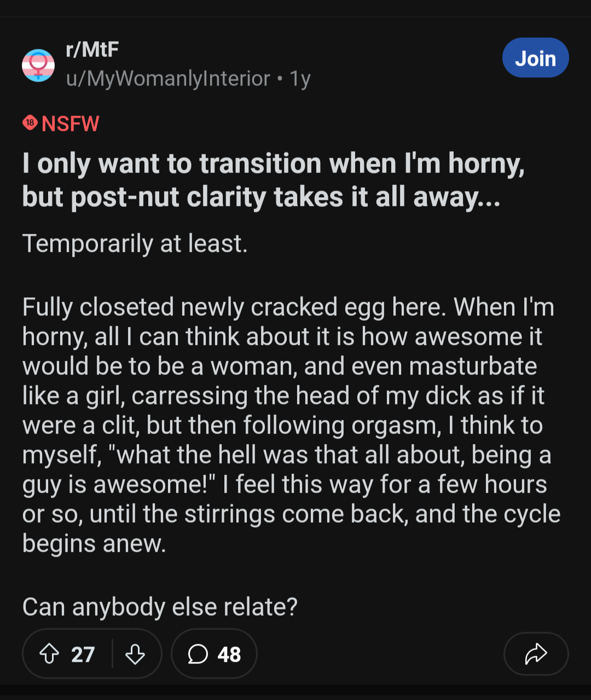View the u/MyWomanlyInterior profile
The width and height of the screenshot is (591, 700).
(x=168, y=79)
